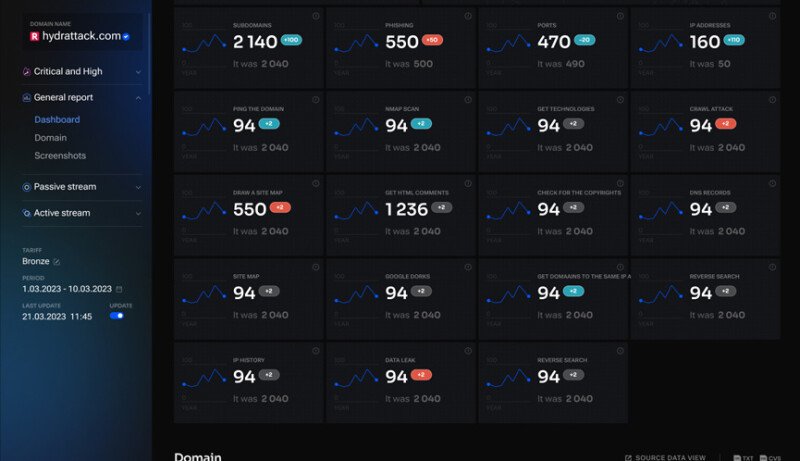Screen dimensions: 800x461
Task: Collapse the General report section
Action: pyautogui.click(x=138, y=98)
